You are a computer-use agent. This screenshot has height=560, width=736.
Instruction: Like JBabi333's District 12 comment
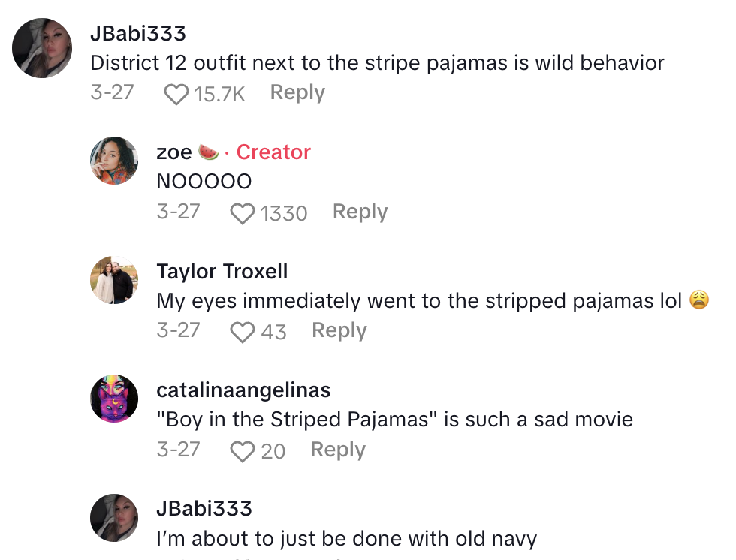[x=176, y=95]
